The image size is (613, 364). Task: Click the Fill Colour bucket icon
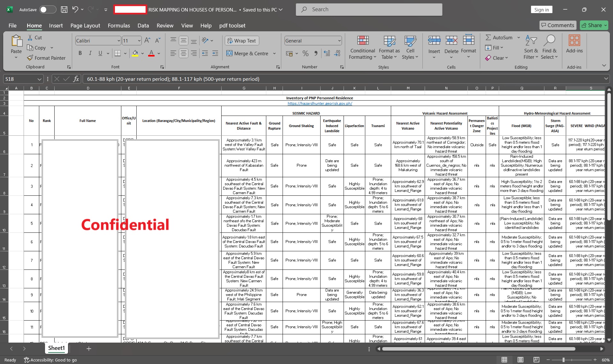tap(135, 53)
